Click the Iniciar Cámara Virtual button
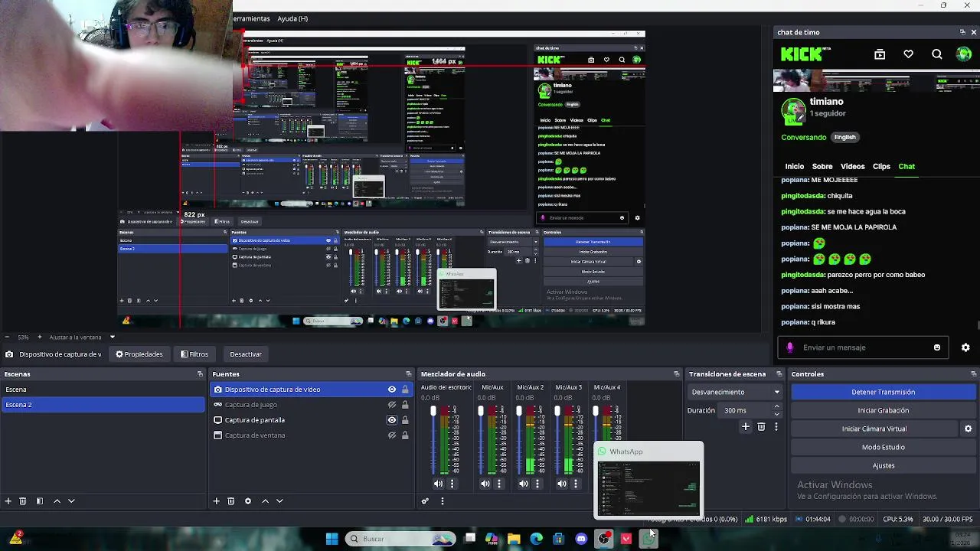Screen dimensions: 980x551 tap(874, 429)
